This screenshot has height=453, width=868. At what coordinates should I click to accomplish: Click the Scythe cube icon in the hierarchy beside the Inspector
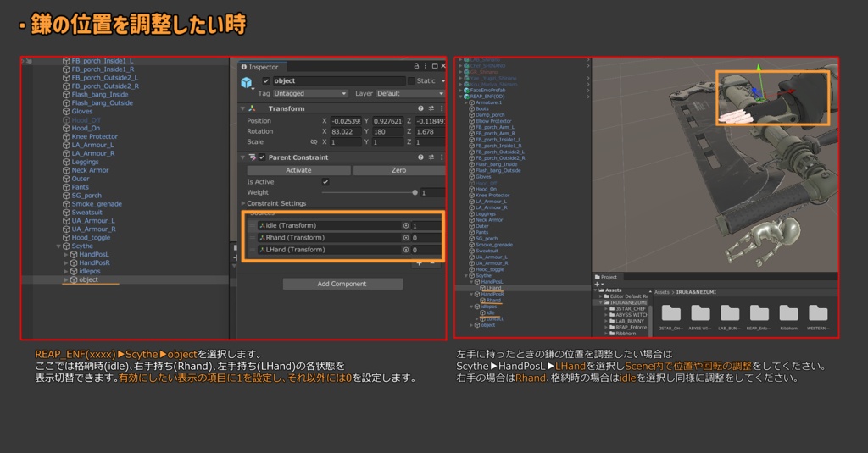pyautogui.click(x=66, y=246)
